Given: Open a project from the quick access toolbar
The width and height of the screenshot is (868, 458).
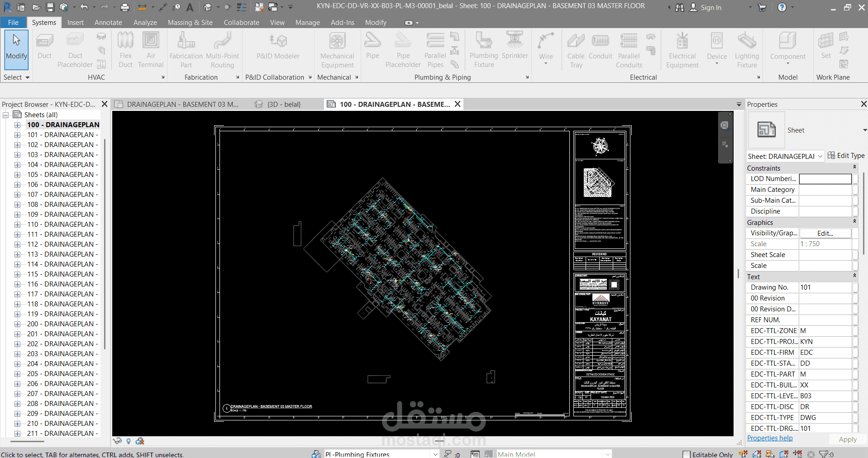Looking at the screenshot, I should [x=37, y=7].
